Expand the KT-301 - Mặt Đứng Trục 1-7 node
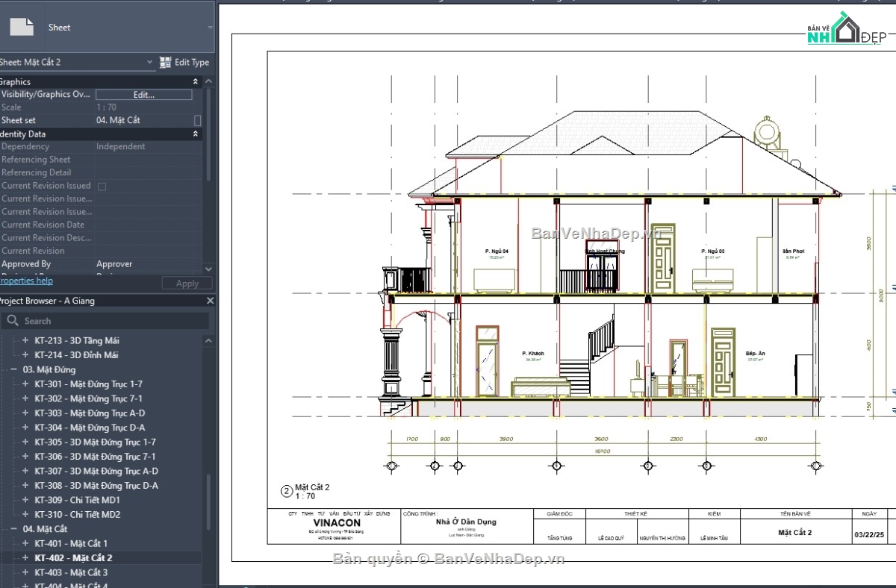896x588 pixels. [25, 384]
